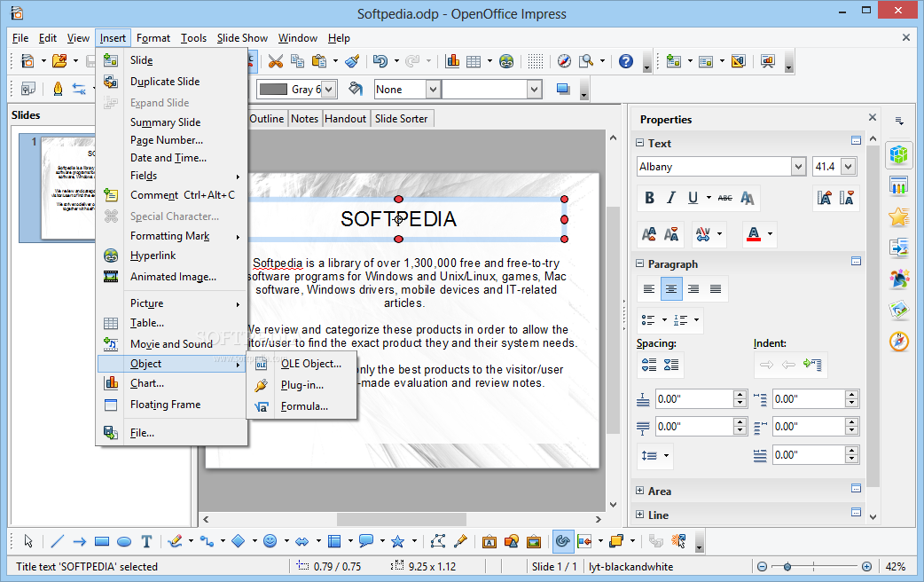Click the above paragraph spacing field
Viewport: 924px width, 582px height.
pos(693,399)
